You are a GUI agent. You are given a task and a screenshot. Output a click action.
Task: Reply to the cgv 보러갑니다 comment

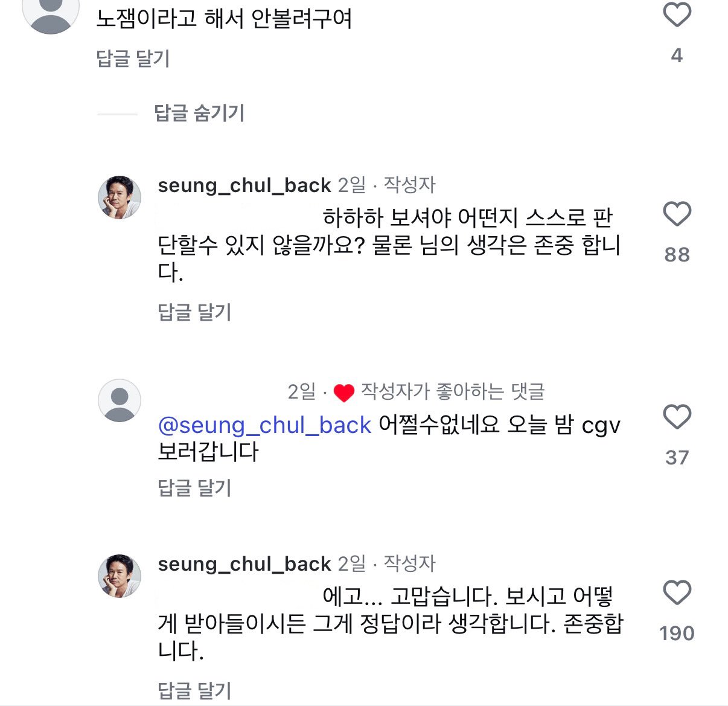coord(194,488)
